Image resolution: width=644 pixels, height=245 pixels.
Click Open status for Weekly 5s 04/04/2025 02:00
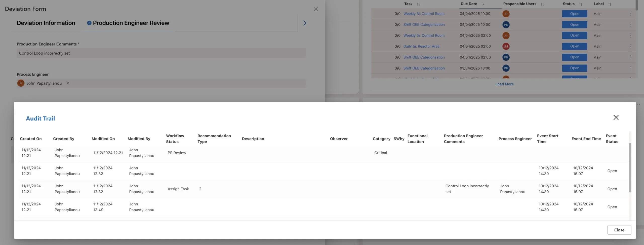click(x=575, y=35)
